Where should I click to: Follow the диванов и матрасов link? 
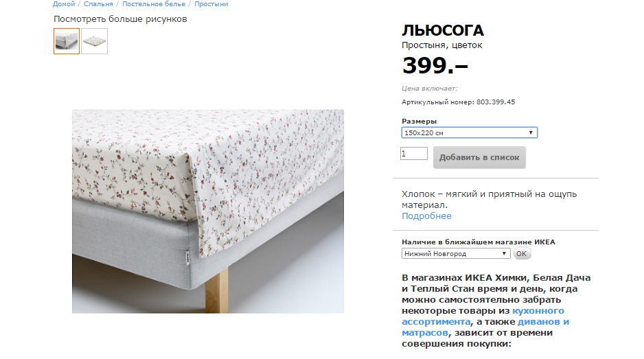point(485,327)
